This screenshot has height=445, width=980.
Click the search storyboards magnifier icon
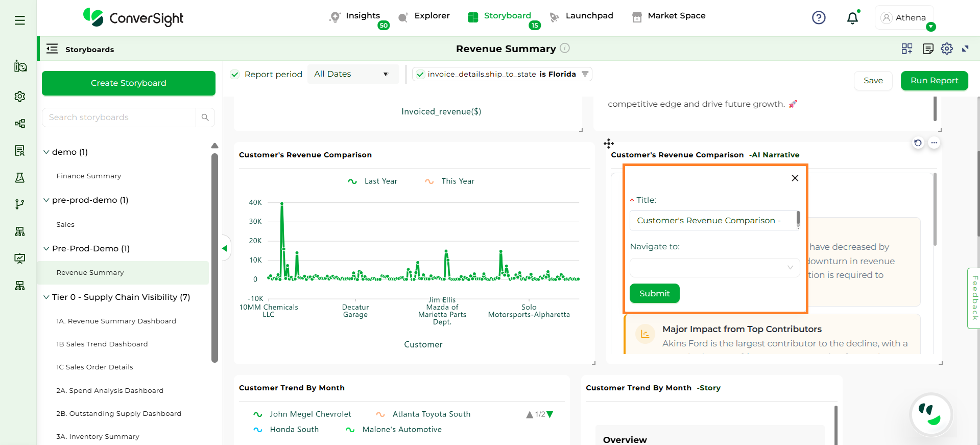(x=205, y=118)
